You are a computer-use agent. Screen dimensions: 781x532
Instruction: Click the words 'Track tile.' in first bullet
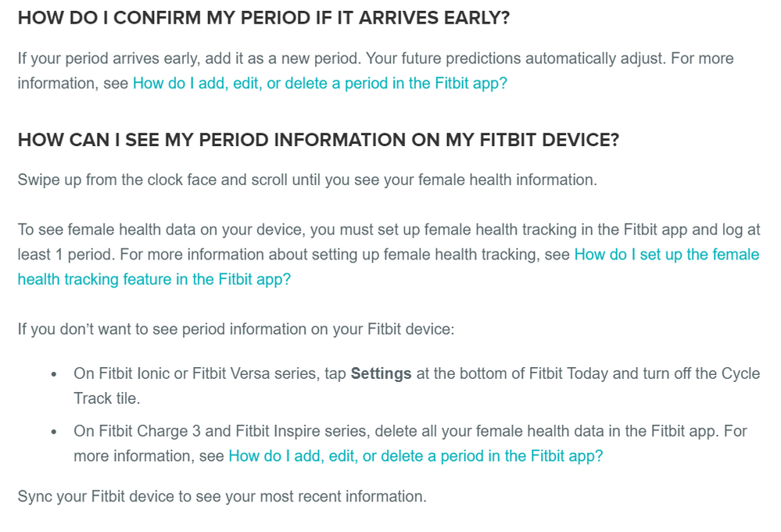106,398
